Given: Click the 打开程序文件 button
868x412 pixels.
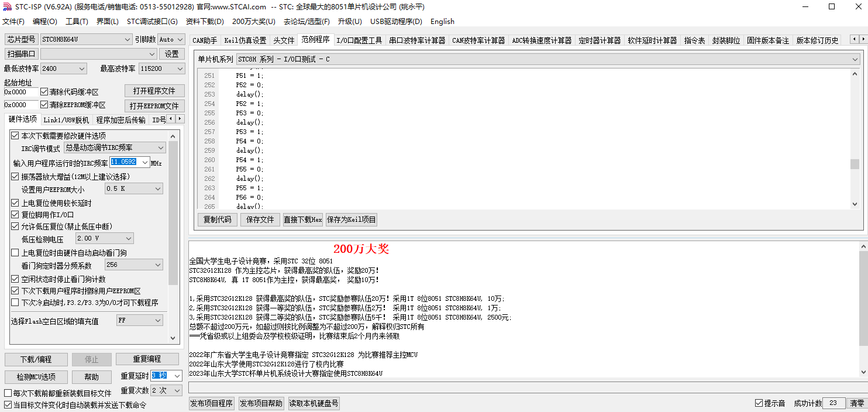Looking at the screenshot, I should tap(154, 91).
